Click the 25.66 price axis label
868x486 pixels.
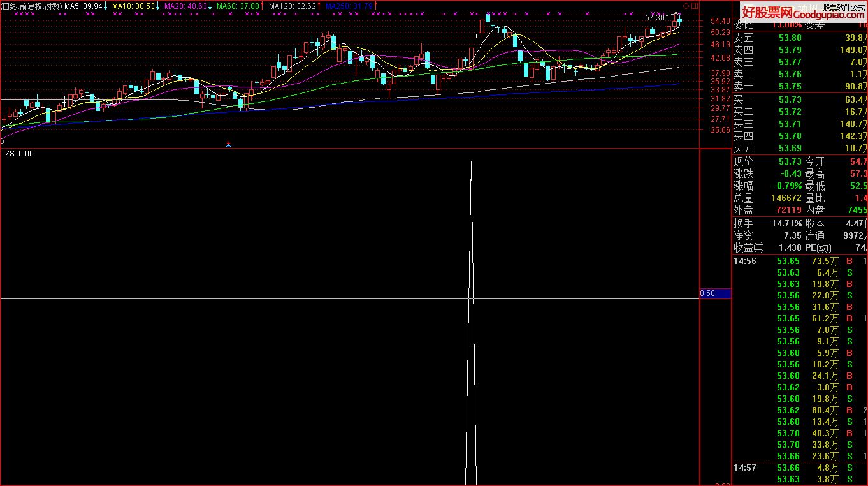[x=721, y=129]
